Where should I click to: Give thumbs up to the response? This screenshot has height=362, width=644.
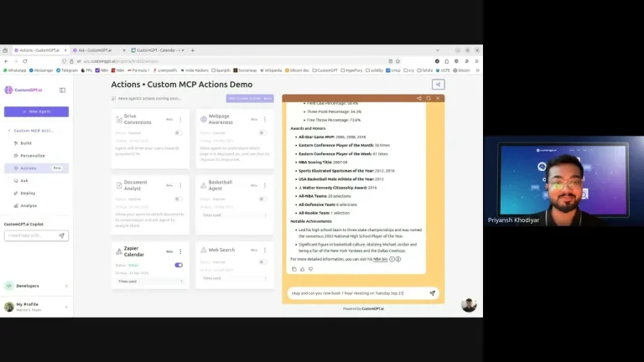[x=302, y=269]
